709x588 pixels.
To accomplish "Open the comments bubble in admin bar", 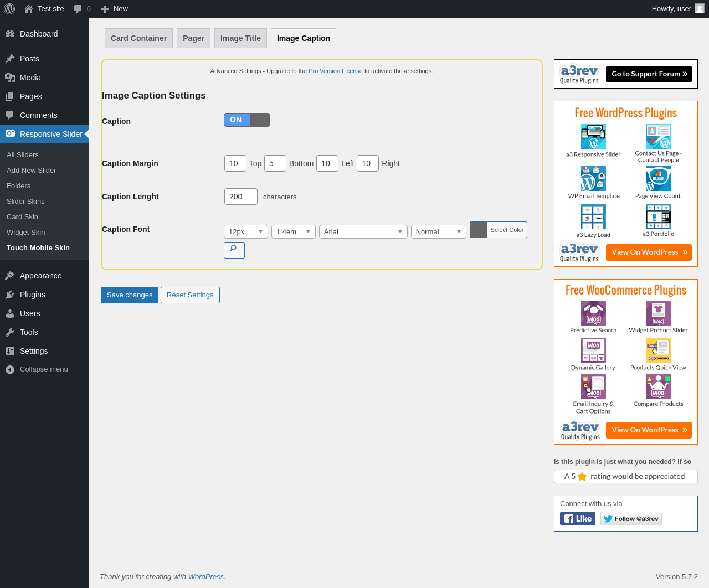I will [x=78, y=9].
